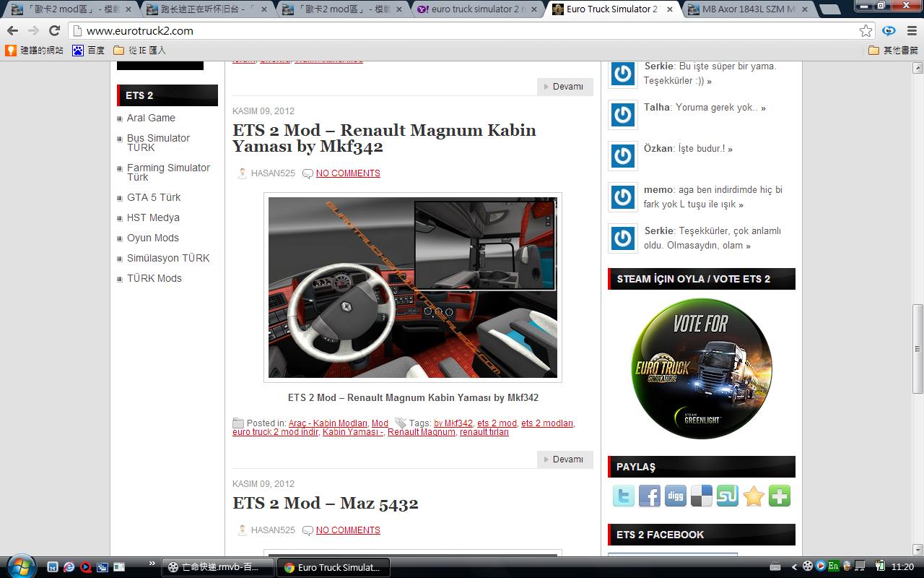Click the language indicator 'En' in system tray
This screenshot has width=924, height=578.
(834, 566)
